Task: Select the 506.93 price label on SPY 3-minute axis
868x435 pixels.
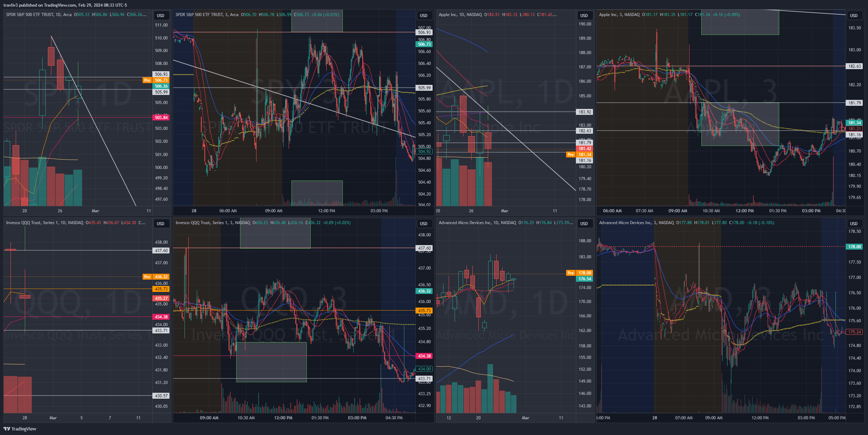Action: (424, 32)
